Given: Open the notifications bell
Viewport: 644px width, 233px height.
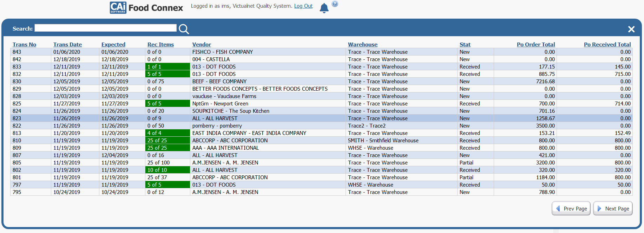Looking at the screenshot, I should pos(324,8).
